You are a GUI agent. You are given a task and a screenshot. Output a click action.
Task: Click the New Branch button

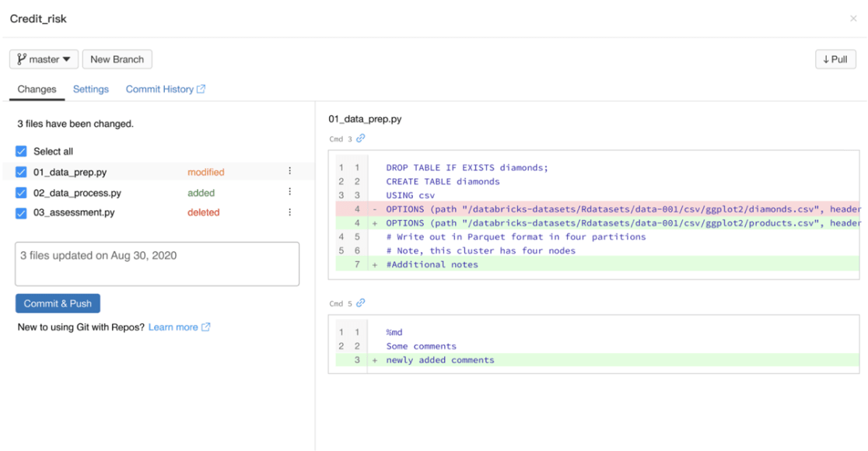point(117,59)
